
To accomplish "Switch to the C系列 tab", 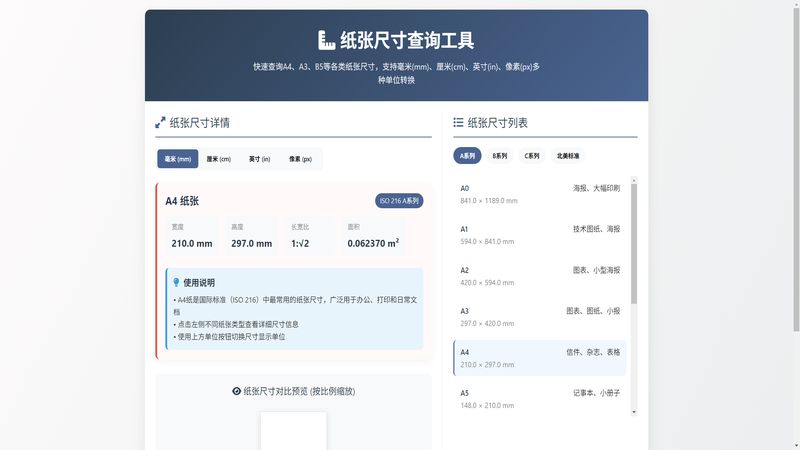I will click(x=532, y=156).
